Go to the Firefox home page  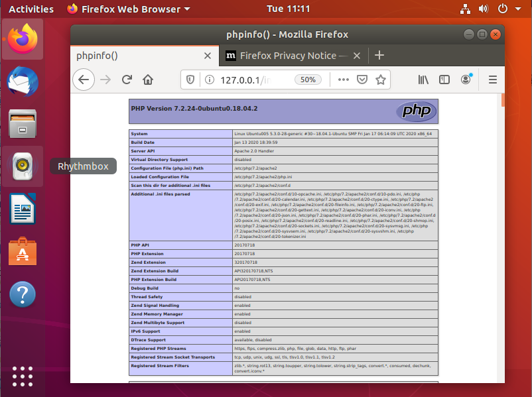[148, 80]
